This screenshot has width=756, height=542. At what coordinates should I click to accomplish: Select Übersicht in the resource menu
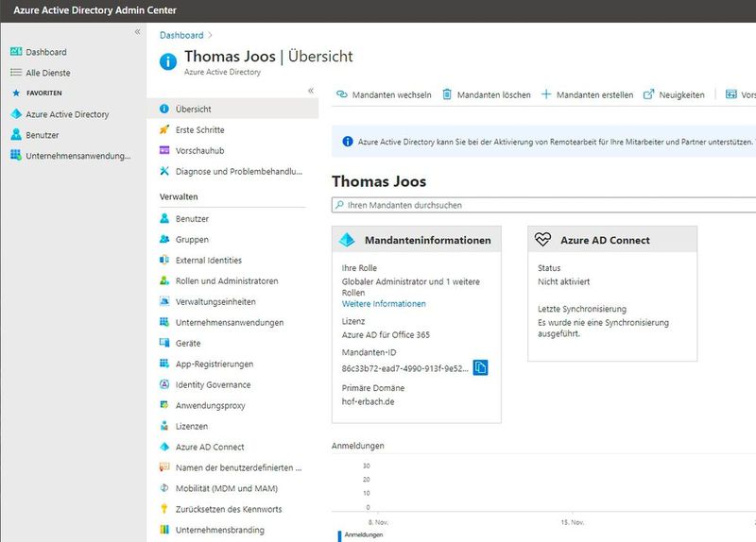(232, 109)
